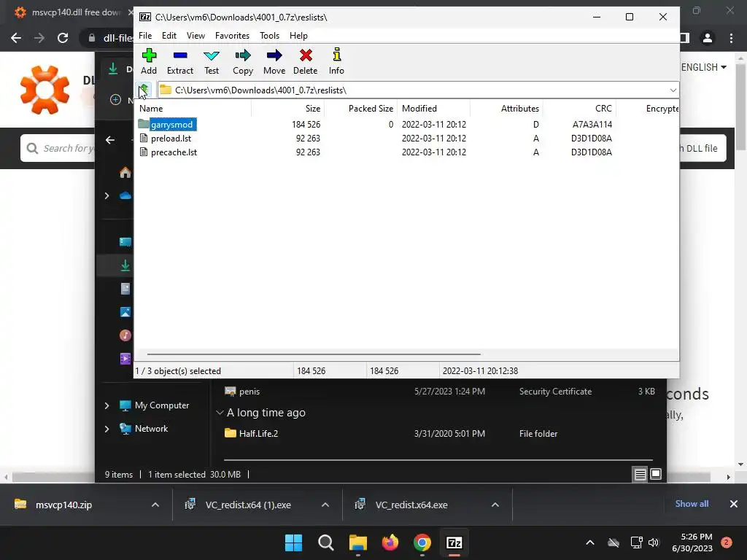The width and height of the screenshot is (747, 560).
Task: Open Downloads in the Explorer sidebar
Action: [125, 265]
